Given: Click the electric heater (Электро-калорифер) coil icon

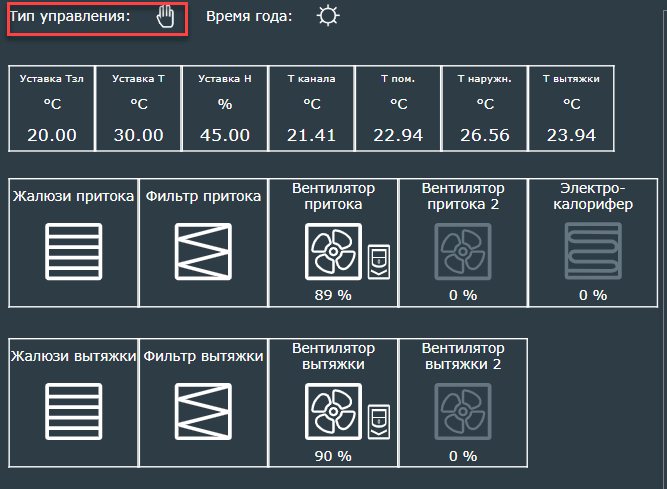Looking at the screenshot, I should (592, 251).
